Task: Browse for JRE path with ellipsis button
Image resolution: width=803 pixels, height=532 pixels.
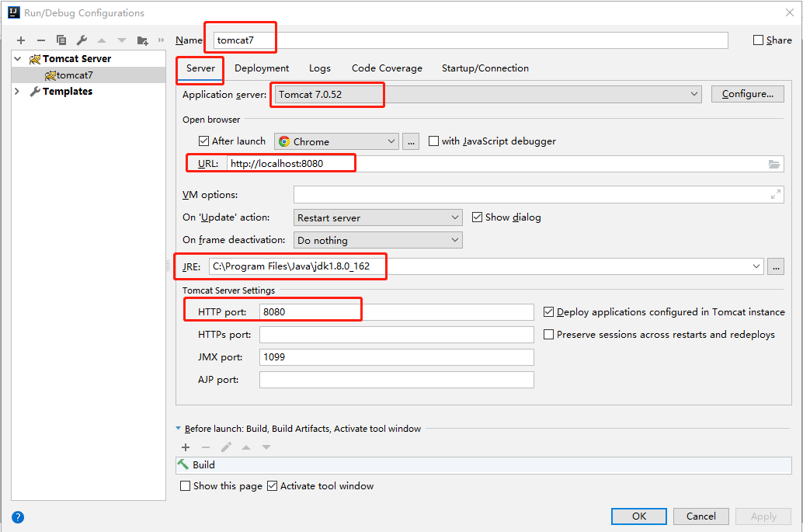Action: coord(776,266)
